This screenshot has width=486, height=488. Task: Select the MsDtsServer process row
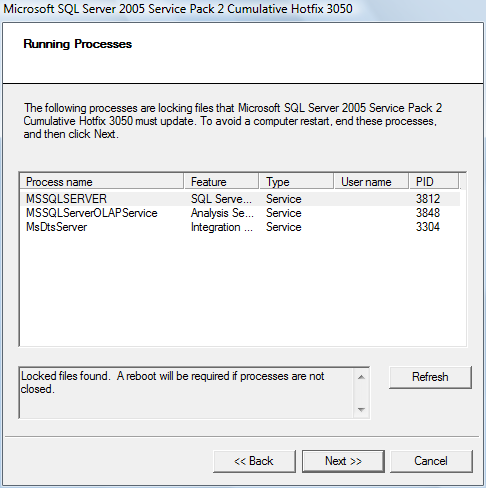tap(240, 227)
